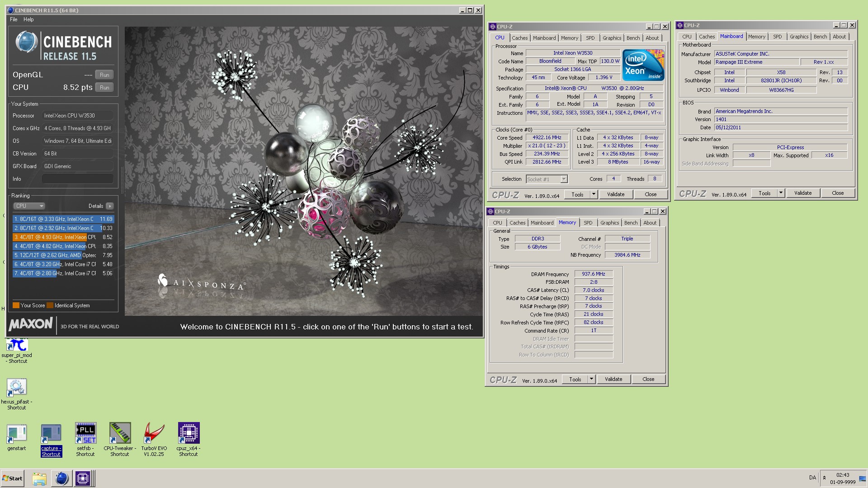
Task: Click Tools button in CPU tab window
Action: pos(577,195)
